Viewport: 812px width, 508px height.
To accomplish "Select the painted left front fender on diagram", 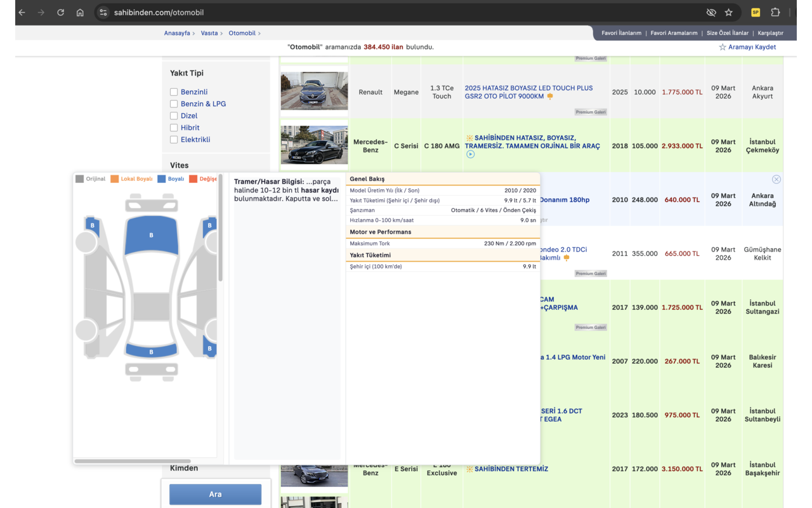I will click(x=93, y=225).
